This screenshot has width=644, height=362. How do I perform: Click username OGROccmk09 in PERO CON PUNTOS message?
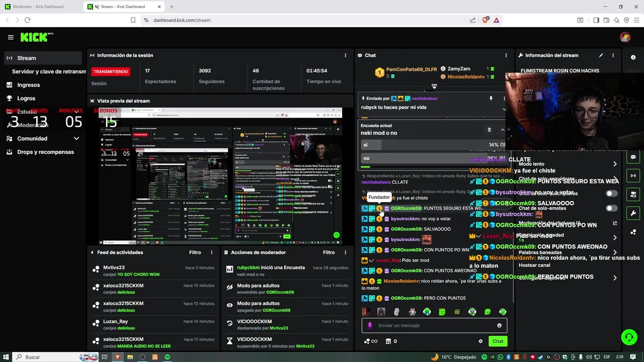pyautogui.click(x=406, y=298)
